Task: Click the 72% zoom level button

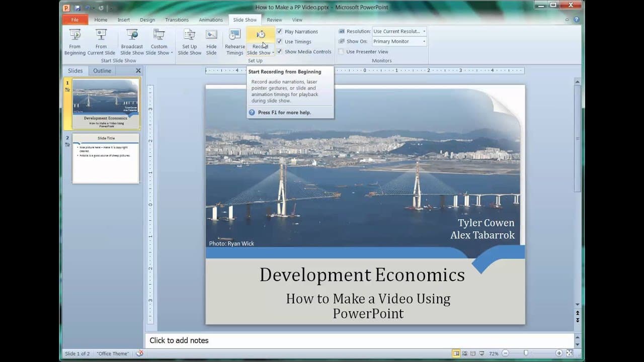Action: [x=494, y=353]
